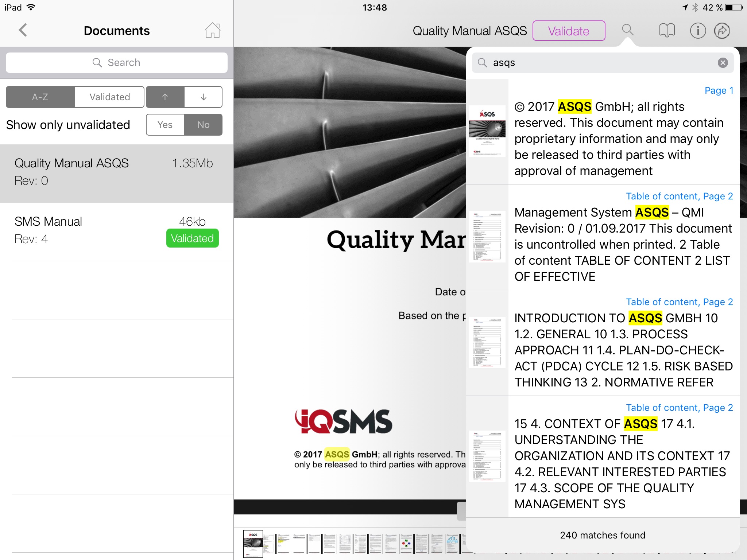Image resolution: width=747 pixels, height=560 pixels.
Task: Set Show only unvalidated to No
Action: click(203, 125)
